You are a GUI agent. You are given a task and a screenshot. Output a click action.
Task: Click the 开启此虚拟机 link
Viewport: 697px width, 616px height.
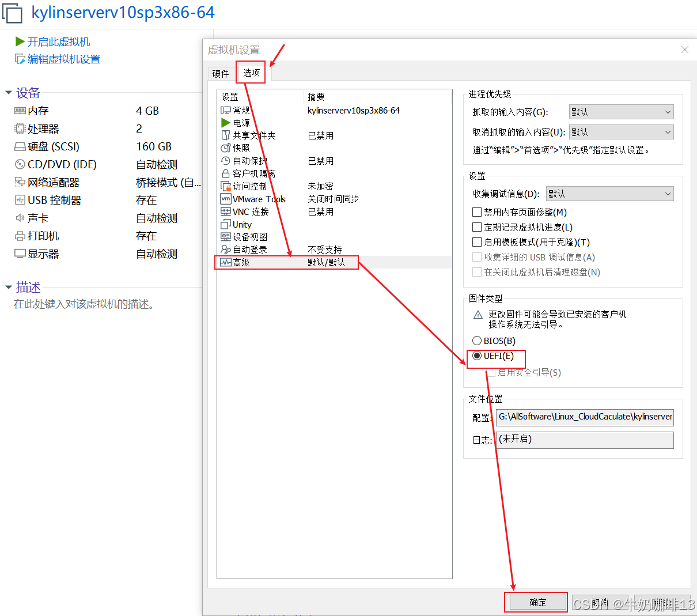pyautogui.click(x=59, y=41)
